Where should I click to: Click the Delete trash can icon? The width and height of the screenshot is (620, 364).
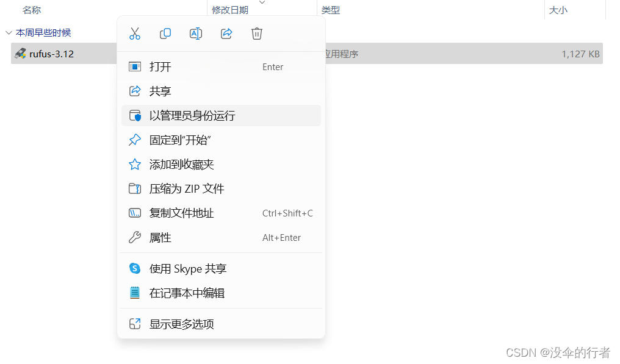[257, 34]
